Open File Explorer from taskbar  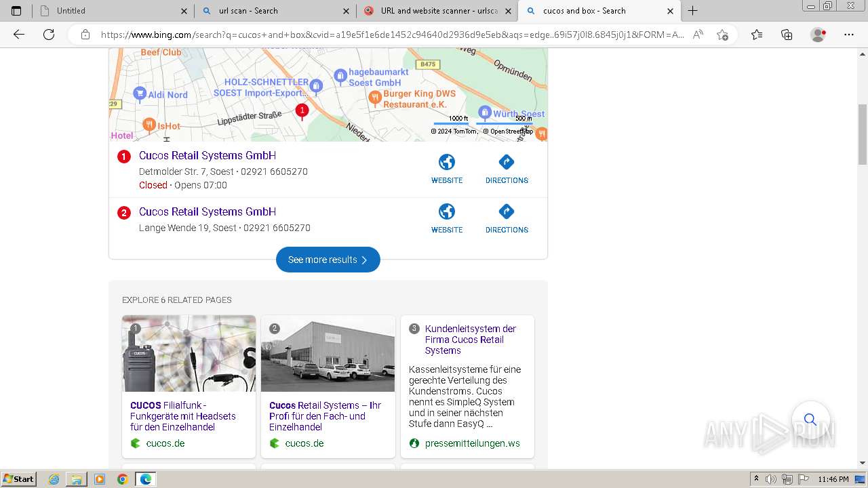pos(77,479)
